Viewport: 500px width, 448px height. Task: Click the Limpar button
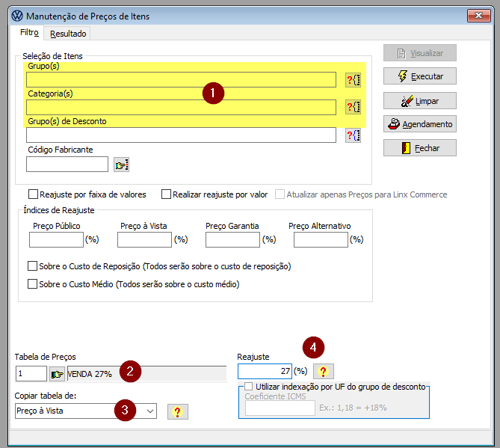tap(419, 101)
